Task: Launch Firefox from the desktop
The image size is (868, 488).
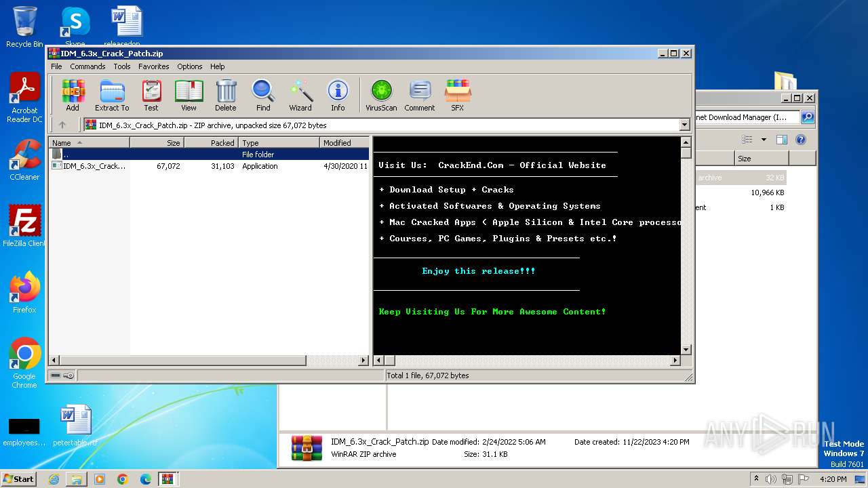Action: pos(24,292)
